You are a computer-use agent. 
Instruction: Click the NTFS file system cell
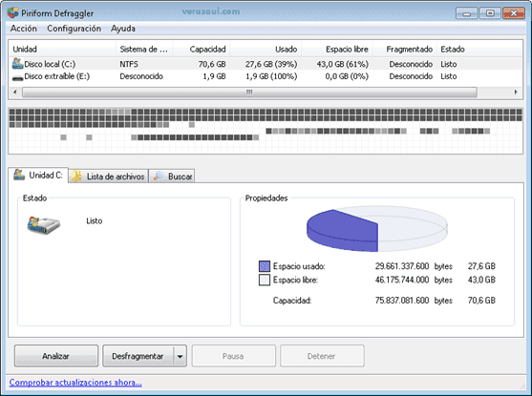(129, 64)
